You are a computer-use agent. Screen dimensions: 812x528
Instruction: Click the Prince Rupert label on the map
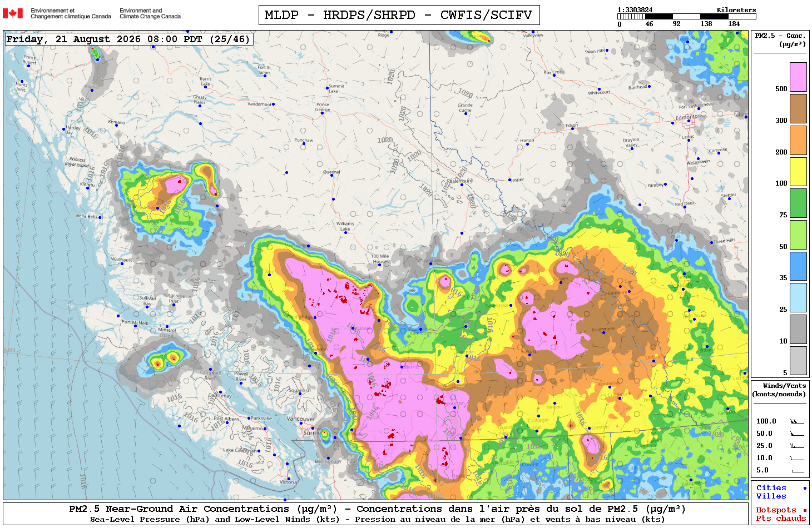click(x=30, y=59)
